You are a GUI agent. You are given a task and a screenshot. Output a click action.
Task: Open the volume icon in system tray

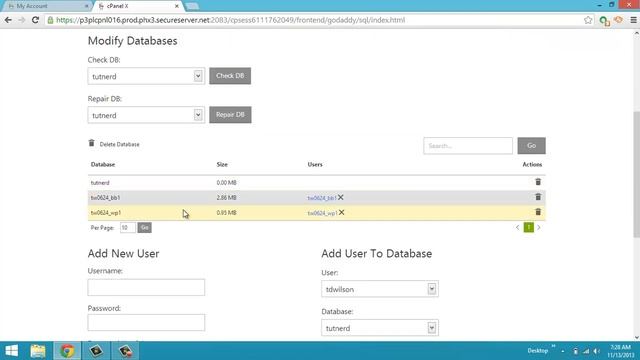click(x=597, y=351)
